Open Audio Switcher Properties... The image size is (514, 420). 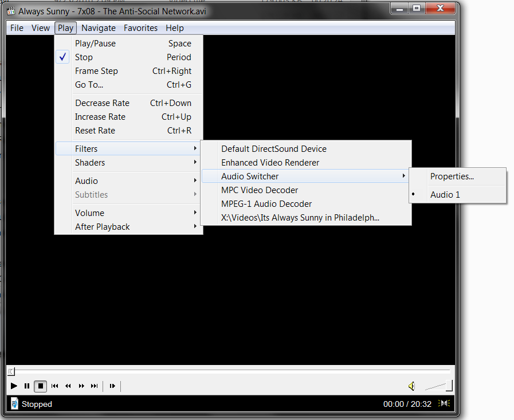pos(452,176)
